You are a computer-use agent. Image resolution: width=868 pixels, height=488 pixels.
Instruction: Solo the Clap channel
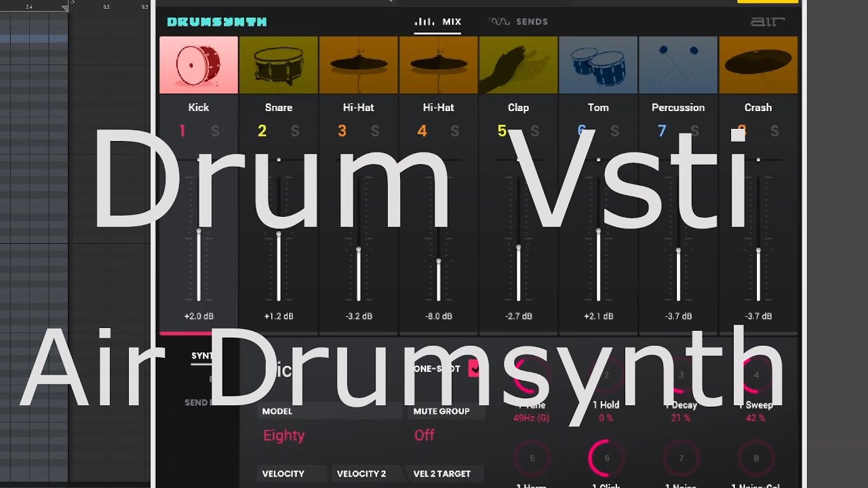pos(535,131)
